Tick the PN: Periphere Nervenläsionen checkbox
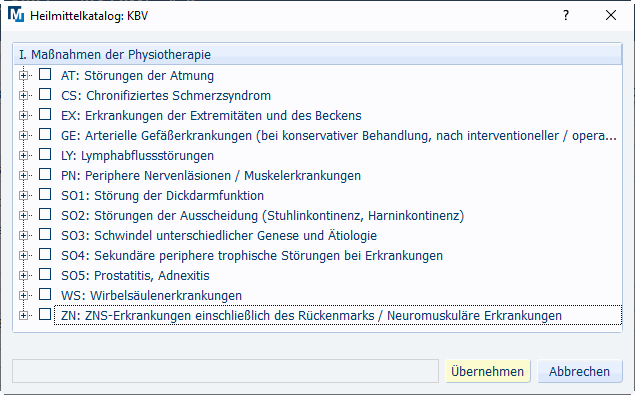The image size is (635, 395). click(45, 174)
